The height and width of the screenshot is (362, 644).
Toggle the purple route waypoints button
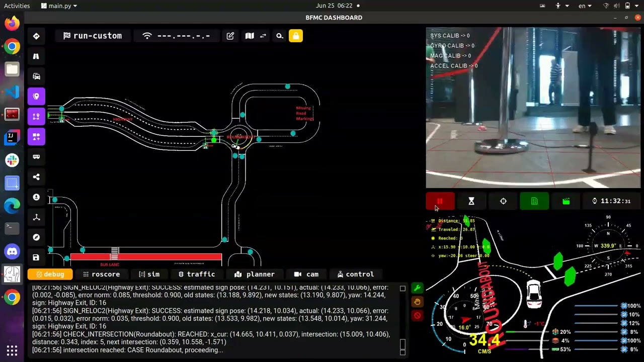point(36,117)
